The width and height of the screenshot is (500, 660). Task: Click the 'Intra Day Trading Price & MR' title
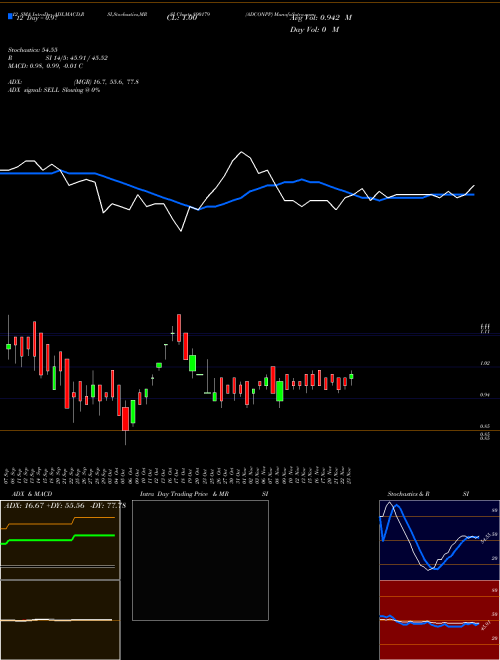[x=184, y=494]
